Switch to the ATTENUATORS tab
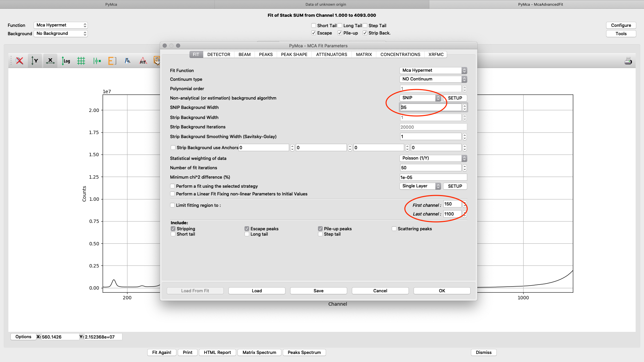Viewport: 644px width, 362px height. coord(332,54)
